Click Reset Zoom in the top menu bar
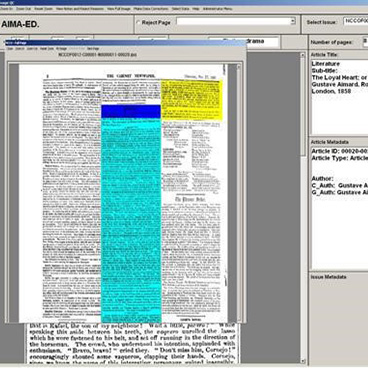The image size is (368, 368). point(44,9)
